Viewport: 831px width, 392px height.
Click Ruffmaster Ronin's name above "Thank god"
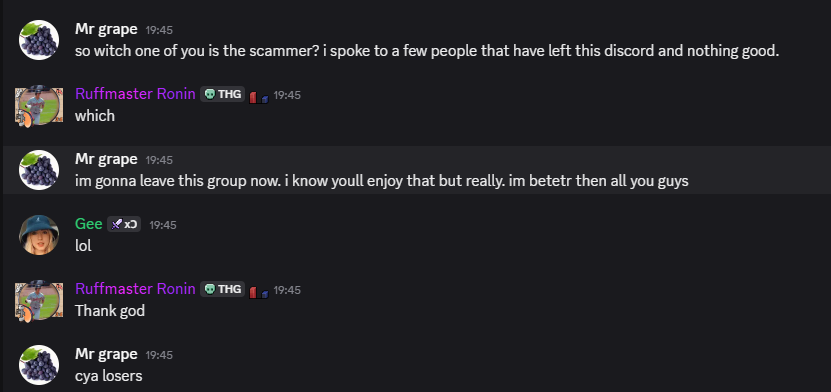click(135, 289)
